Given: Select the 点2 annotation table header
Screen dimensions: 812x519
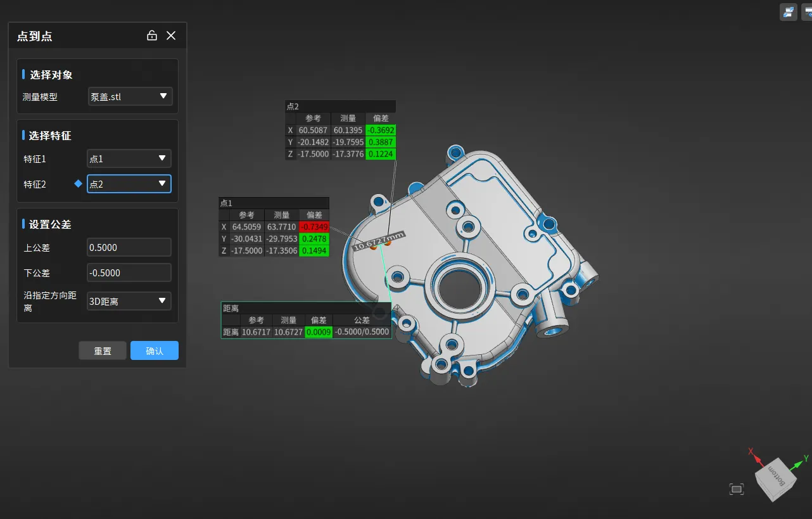Looking at the screenshot, I should pos(340,106).
